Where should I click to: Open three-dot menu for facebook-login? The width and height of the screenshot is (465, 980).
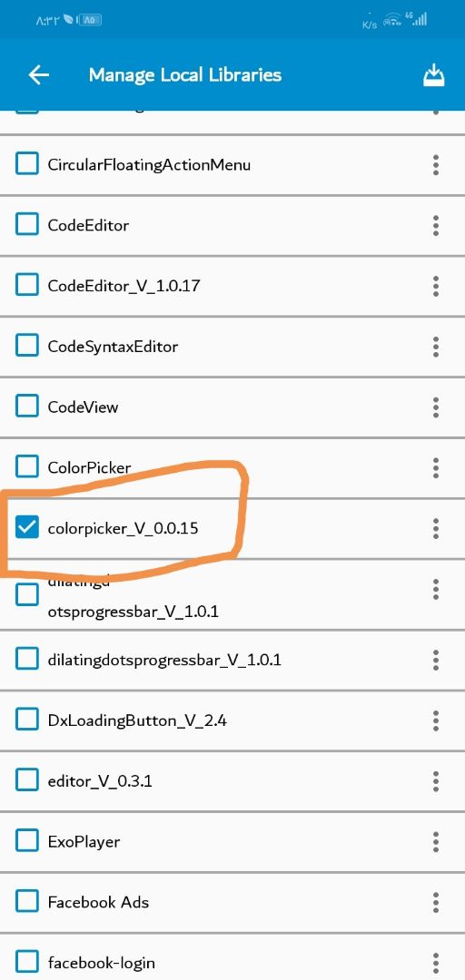(436, 963)
